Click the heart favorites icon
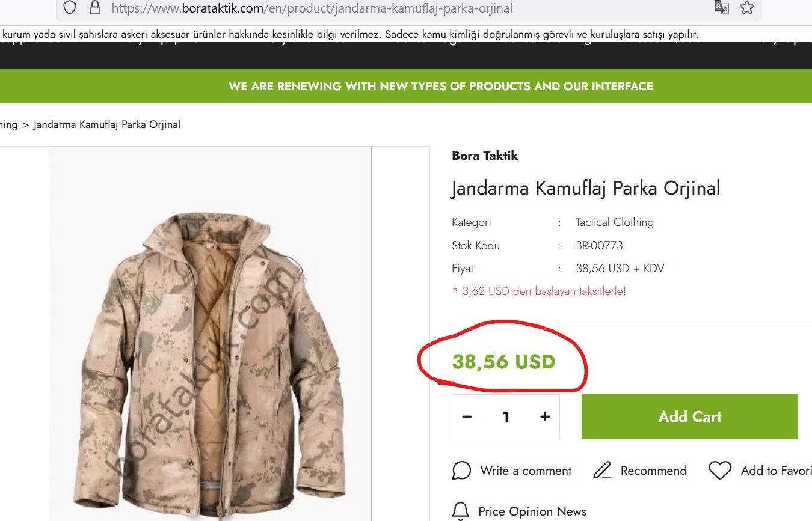812x521 pixels. [719, 471]
